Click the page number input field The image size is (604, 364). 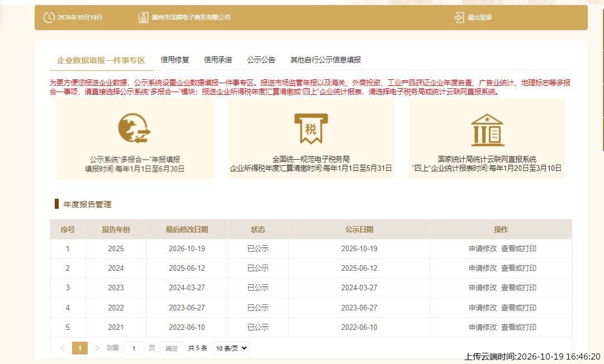[134, 348]
